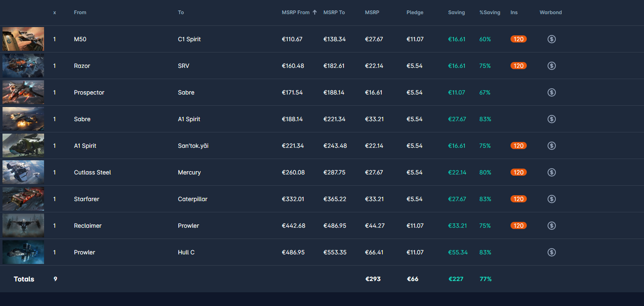Image resolution: width=644 pixels, height=306 pixels.
Task: Open the Starfarer ship thumbnail image
Action: coord(23,199)
